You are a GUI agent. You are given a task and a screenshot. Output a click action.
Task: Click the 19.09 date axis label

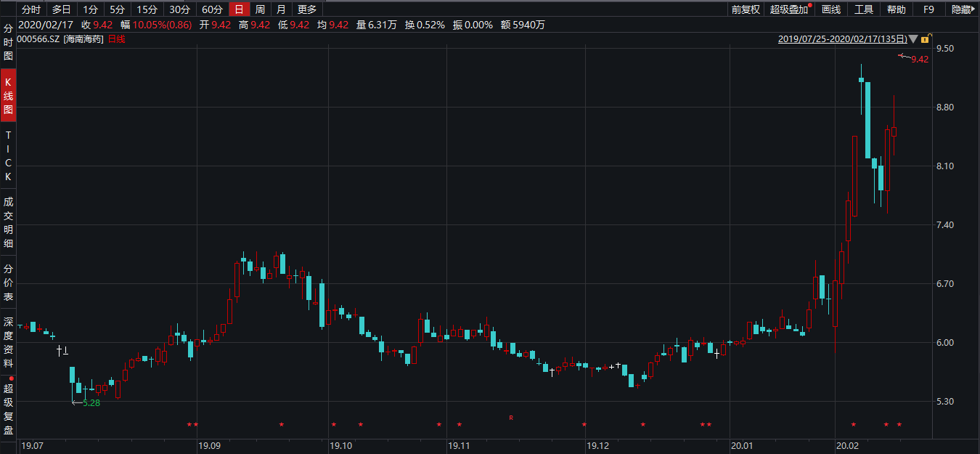(x=210, y=445)
